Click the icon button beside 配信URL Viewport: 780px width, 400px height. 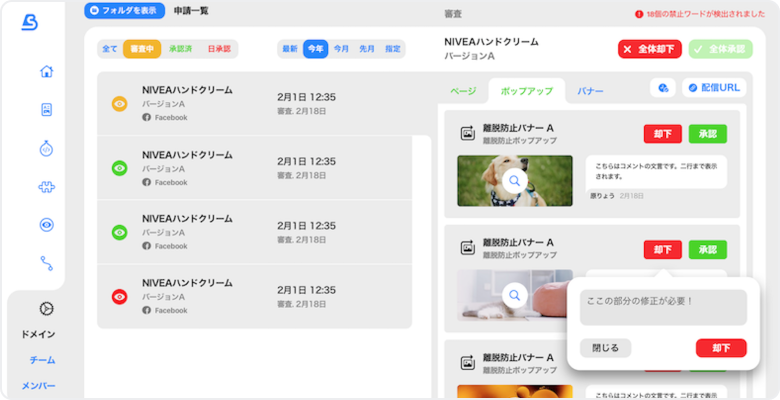click(x=663, y=88)
